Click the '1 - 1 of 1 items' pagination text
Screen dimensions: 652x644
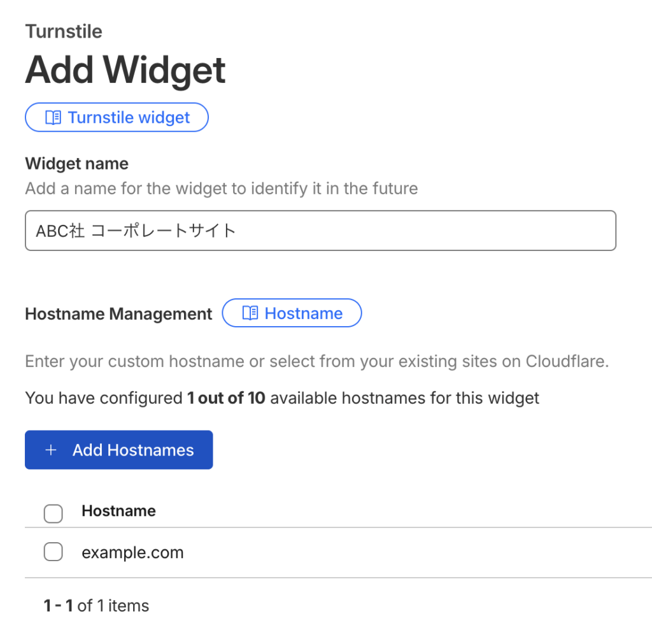[96, 605]
